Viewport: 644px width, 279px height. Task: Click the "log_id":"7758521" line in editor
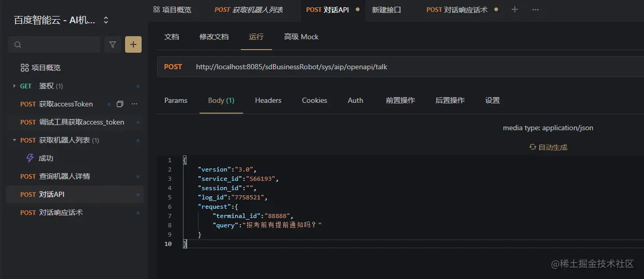233,197
